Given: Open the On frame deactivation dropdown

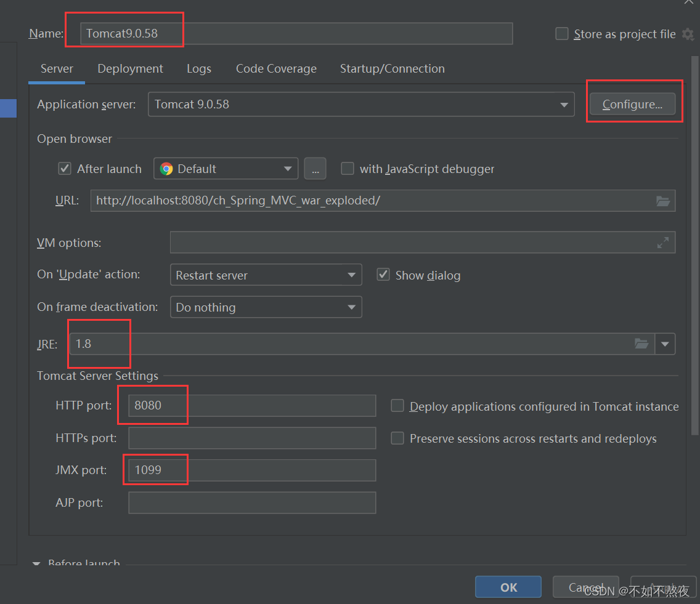Looking at the screenshot, I should (x=266, y=307).
